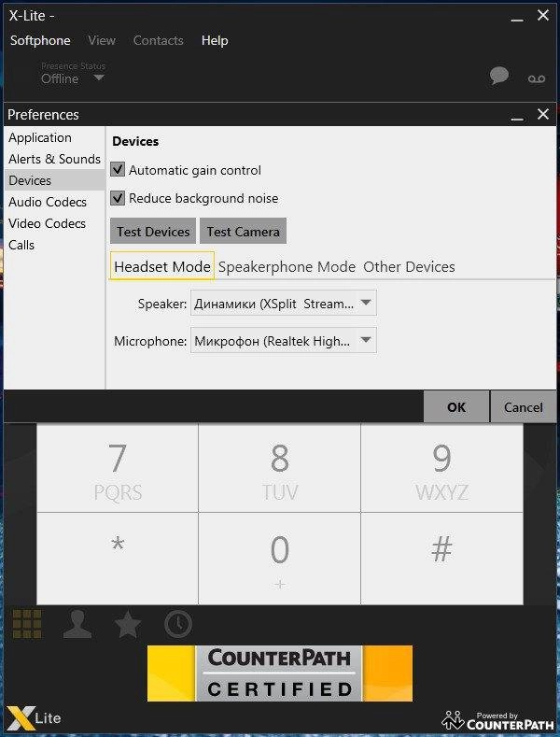Toggle Automatic gain control checkbox
The width and height of the screenshot is (560, 737).
(x=118, y=170)
